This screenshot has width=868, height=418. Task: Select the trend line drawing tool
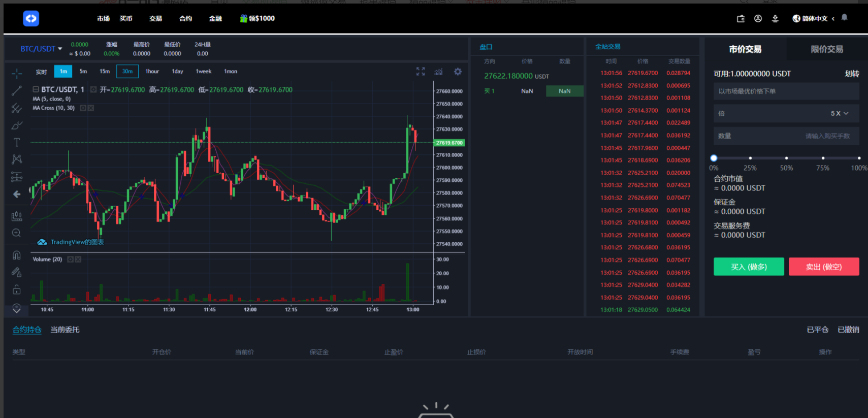17,91
